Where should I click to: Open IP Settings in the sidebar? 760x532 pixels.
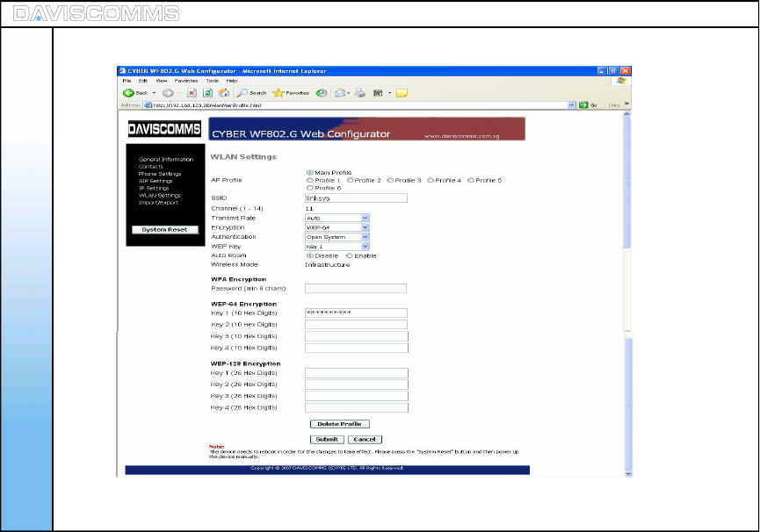coord(154,188)
